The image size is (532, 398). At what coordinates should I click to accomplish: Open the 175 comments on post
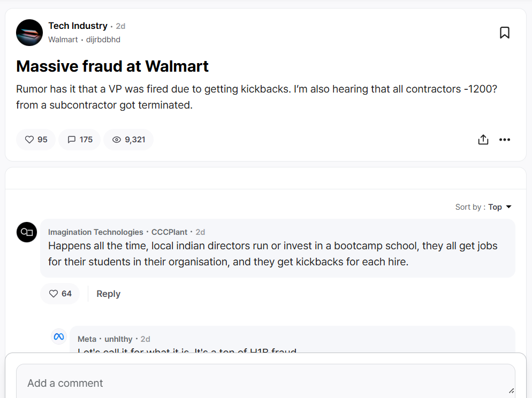coord(79,140)
